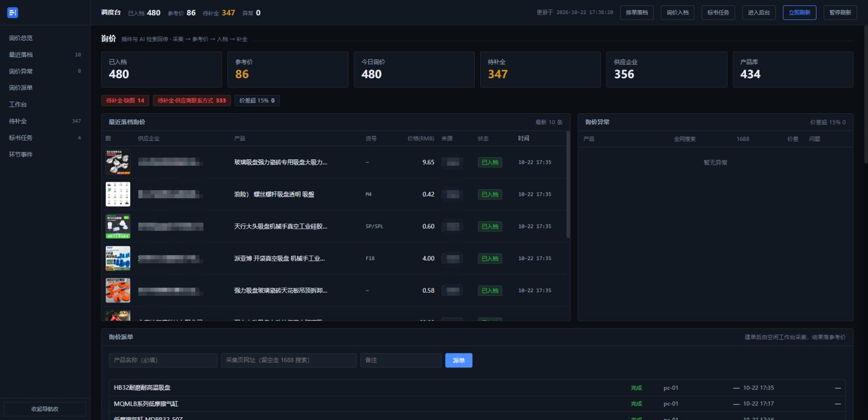
Task: Click the 待补全·供应商联系方式 333 tag
Action: (192, 100)
